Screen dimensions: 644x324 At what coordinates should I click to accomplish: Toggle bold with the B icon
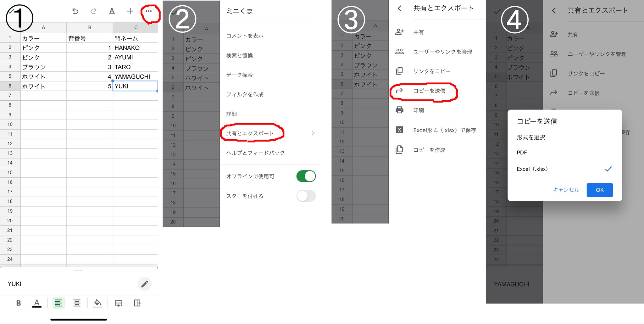19,303
